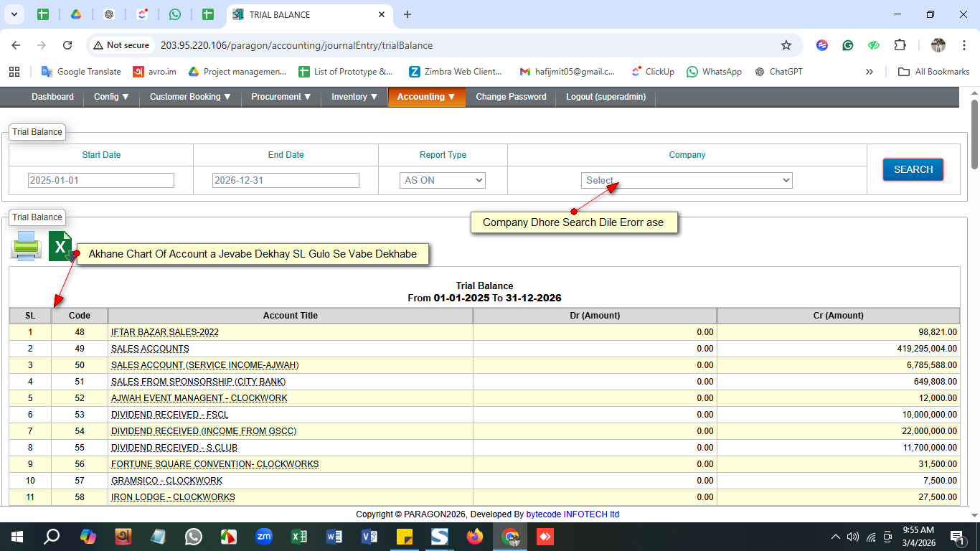Viewport: 980px width, 551px height.
Task: Click the page's vertical scrollbar
Action: pyautogui.click(x=974, y=135)
